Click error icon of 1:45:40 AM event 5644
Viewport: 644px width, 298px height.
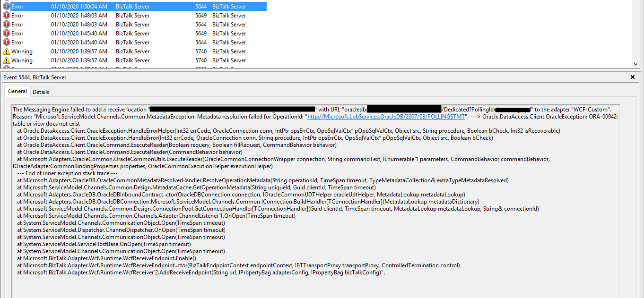[6, 43]
